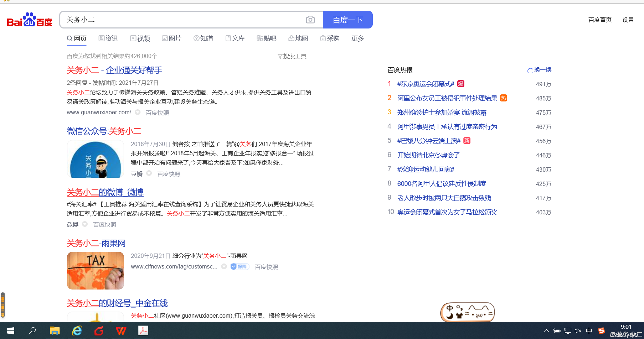Click the 保障 verified badge icon
This screenshot has width=644, height=339.
click(x=239, y=266)
